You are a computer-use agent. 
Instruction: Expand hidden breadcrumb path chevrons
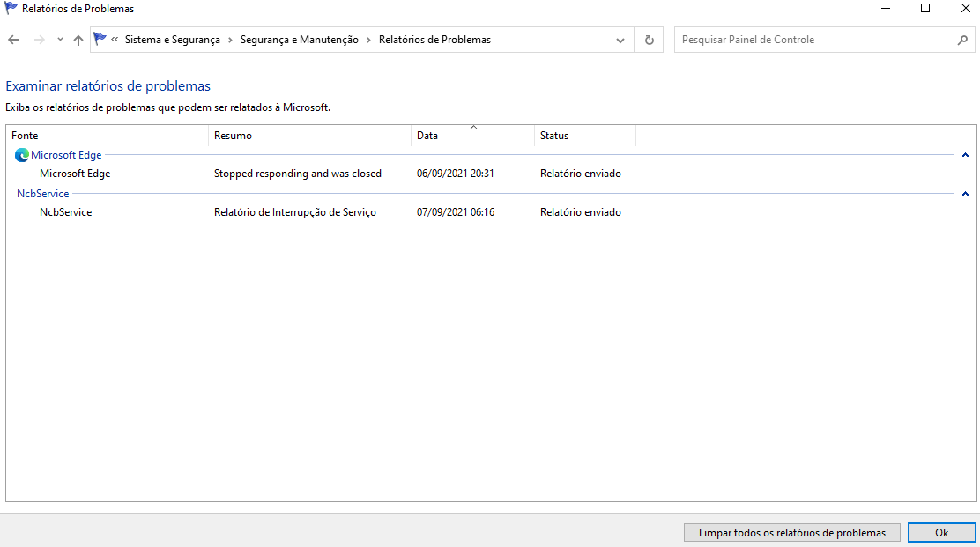(x=115, y=40)
